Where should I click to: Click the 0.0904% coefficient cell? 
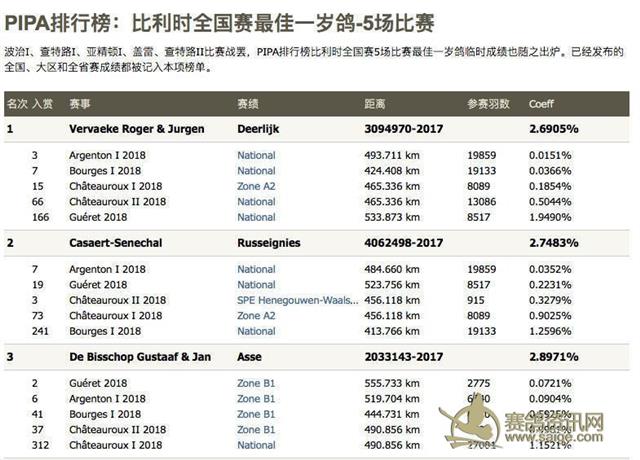(x=550, y=399)
